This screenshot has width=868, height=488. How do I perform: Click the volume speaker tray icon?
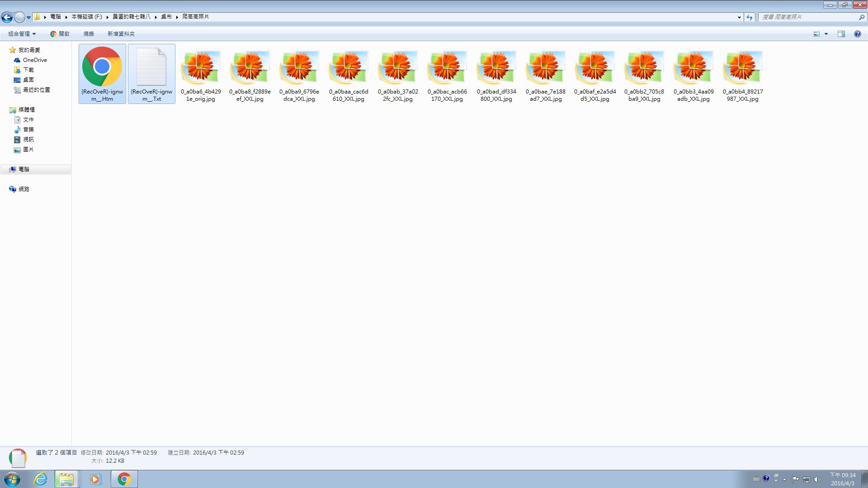817,479
